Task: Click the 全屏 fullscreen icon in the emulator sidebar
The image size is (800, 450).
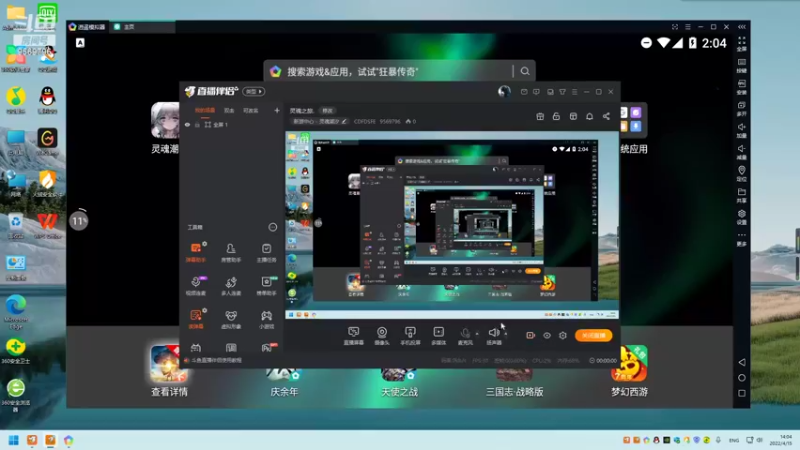Action: click(x=741, y=44)
